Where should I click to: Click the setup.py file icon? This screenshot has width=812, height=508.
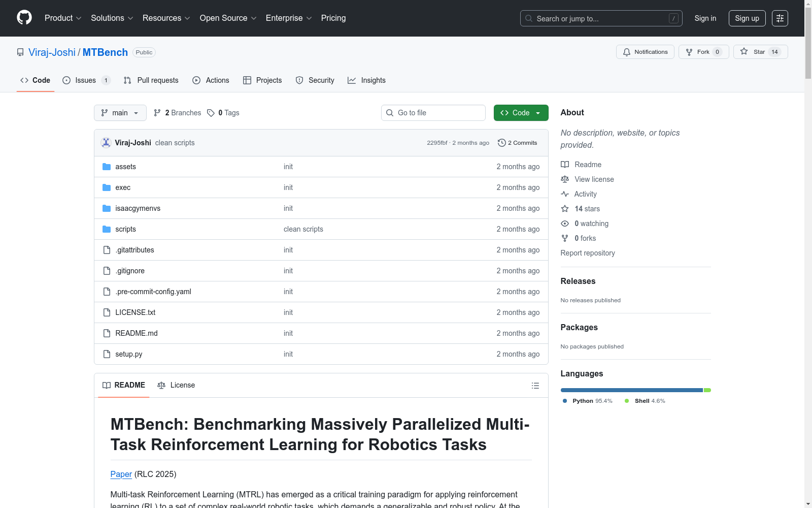coord(107,354)
